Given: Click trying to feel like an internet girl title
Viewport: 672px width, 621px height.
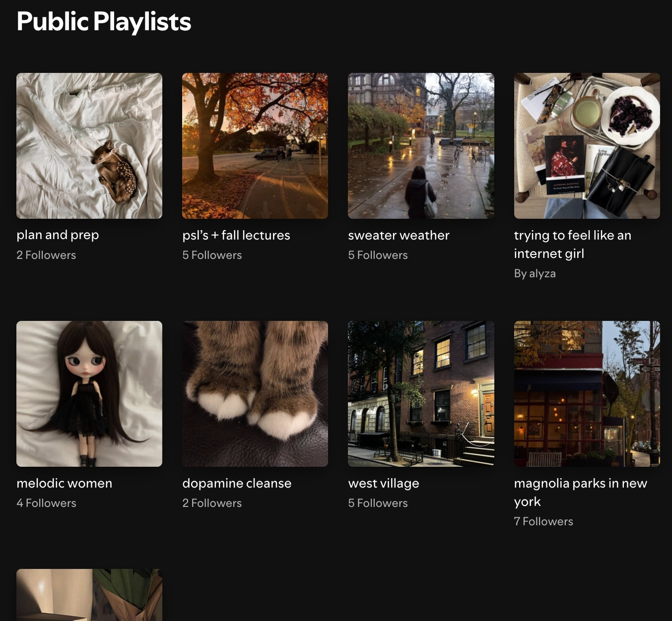Looking at the screenshot, I should [x=573, y=245].
